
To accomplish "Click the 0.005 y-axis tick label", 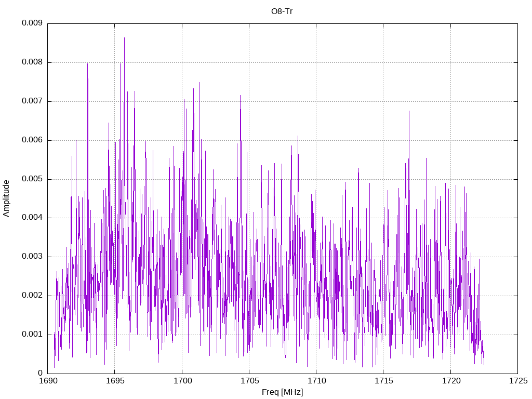I will 32,179.
